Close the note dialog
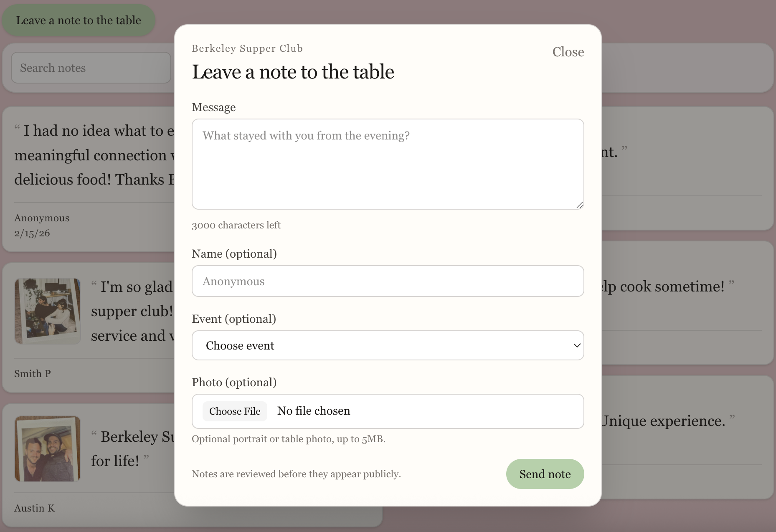 point(568,52)
